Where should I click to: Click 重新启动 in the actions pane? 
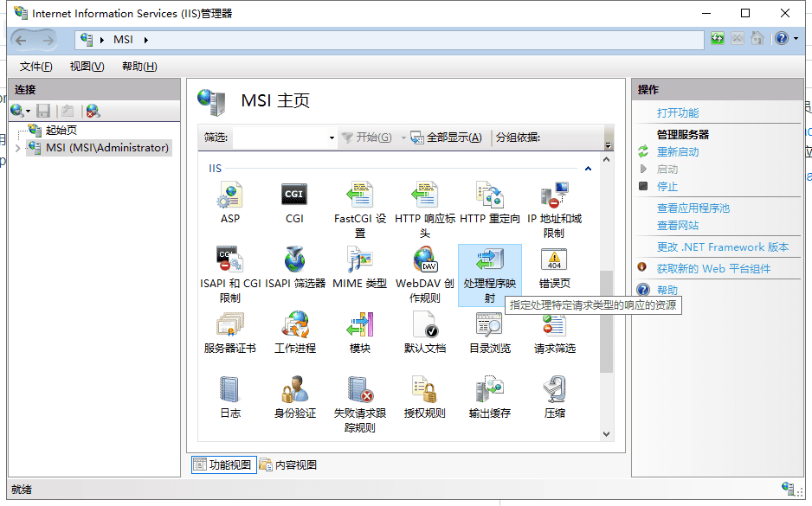(678, 152)
